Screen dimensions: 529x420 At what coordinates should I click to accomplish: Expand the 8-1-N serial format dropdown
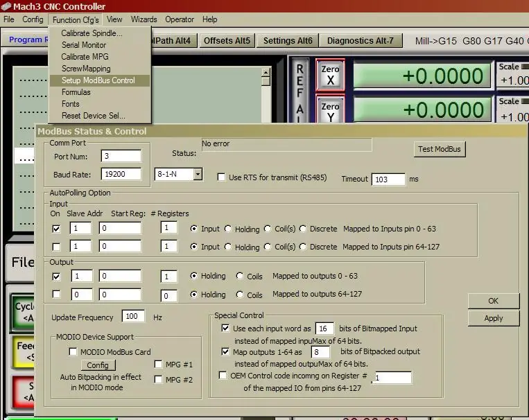pos(198,174)
